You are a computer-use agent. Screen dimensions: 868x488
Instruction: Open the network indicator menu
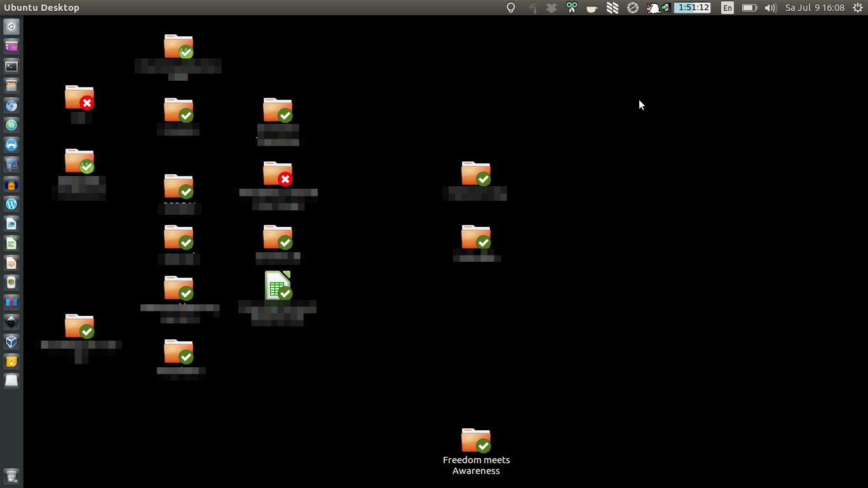[x=532, y=8]
